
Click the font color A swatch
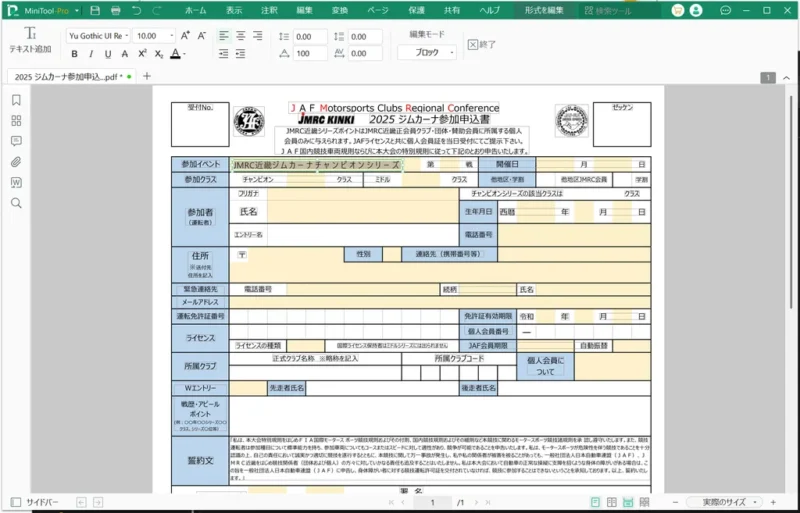coord(175,54)
